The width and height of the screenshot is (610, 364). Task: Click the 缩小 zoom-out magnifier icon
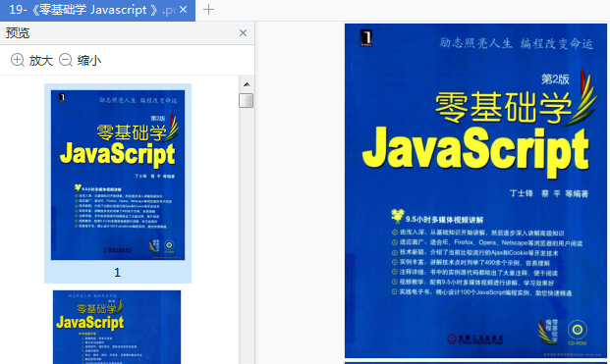coord(66,60)
